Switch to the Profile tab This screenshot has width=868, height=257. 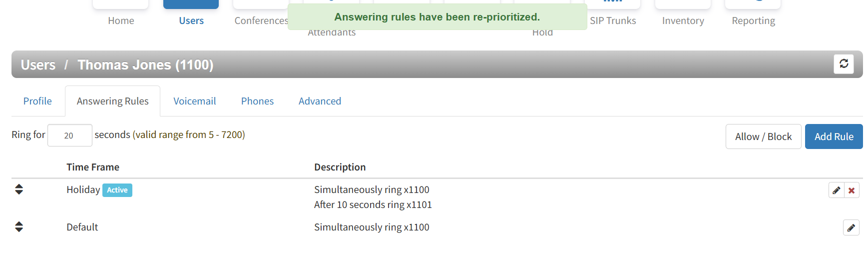[37, 101]
